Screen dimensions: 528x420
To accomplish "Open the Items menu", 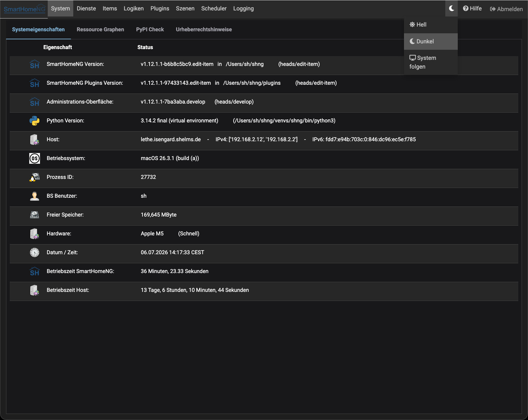I will 110,9.
